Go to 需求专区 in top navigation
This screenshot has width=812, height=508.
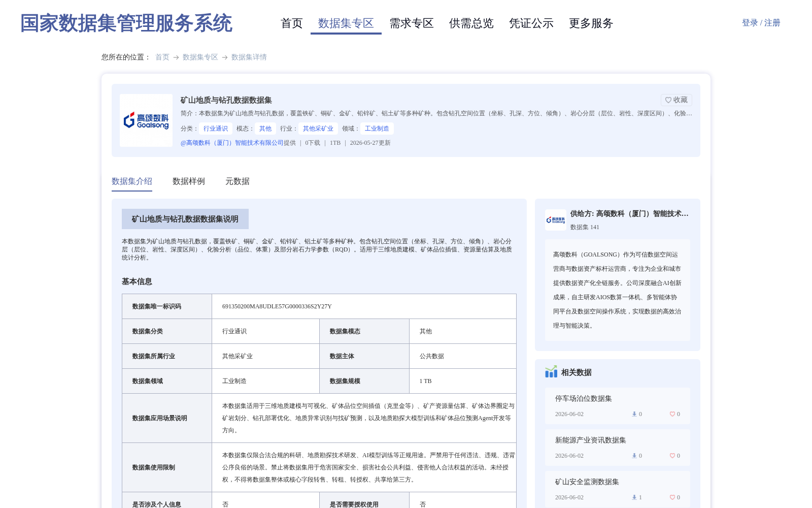pos(412,23)
